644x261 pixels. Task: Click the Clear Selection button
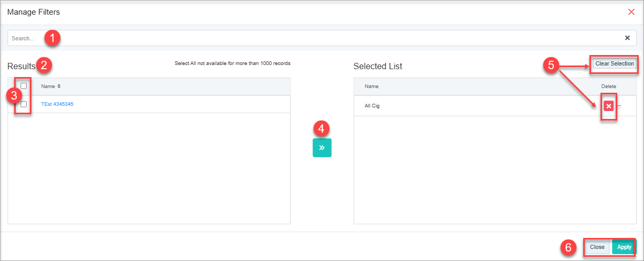615,63
